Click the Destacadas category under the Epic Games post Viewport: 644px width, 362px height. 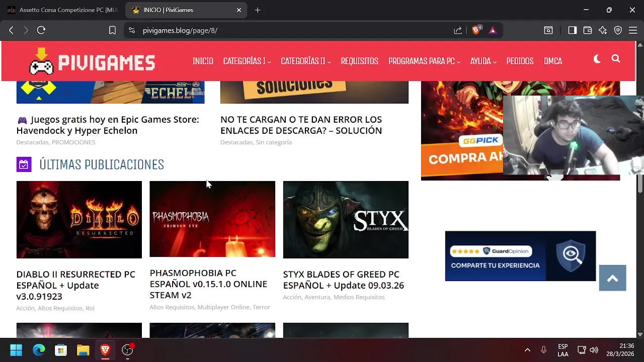[32, 142]
